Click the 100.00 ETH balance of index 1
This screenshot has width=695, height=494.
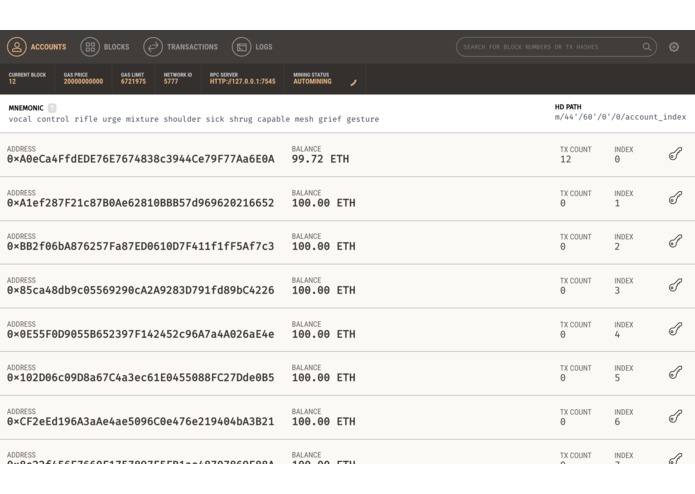323,203
